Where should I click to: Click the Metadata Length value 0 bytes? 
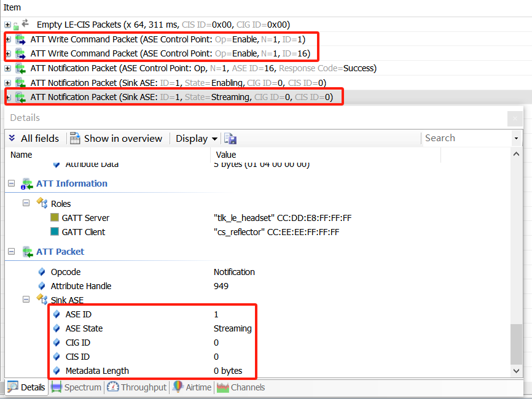pos(228,371)
